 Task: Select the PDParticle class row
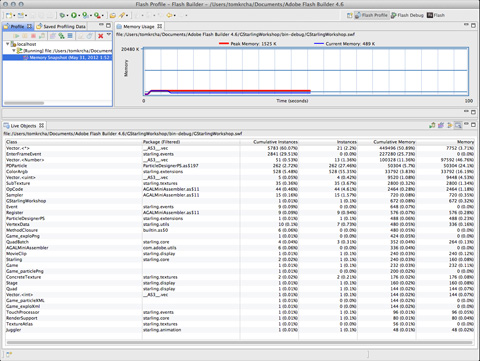point(240,166)
